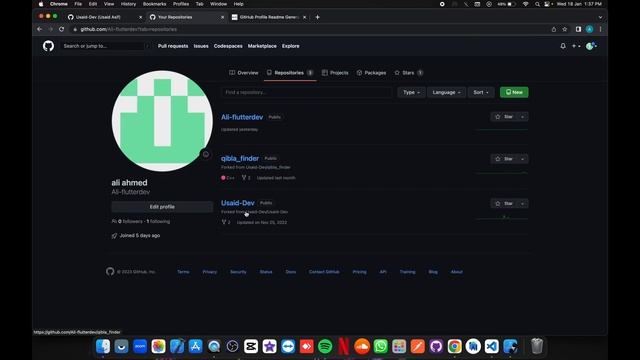Click the GitHub Octocat logo in header
Viewport: 640px width, 360px height.
48,46
